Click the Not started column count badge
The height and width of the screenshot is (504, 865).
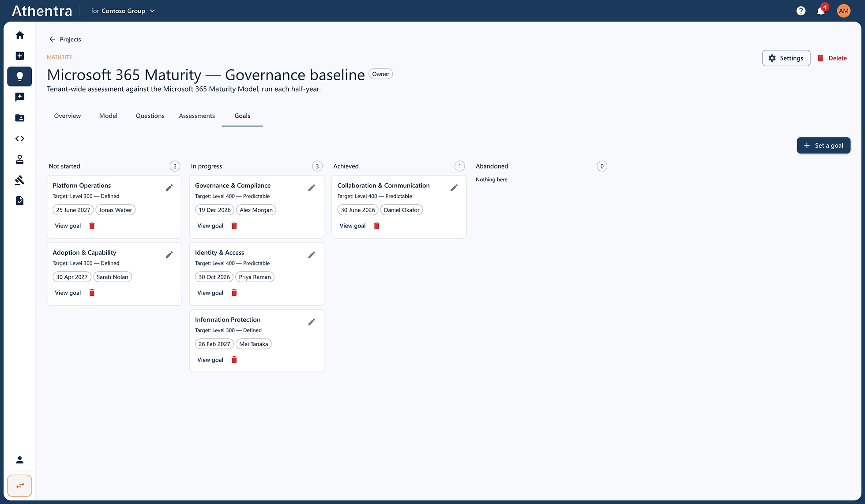175,166
